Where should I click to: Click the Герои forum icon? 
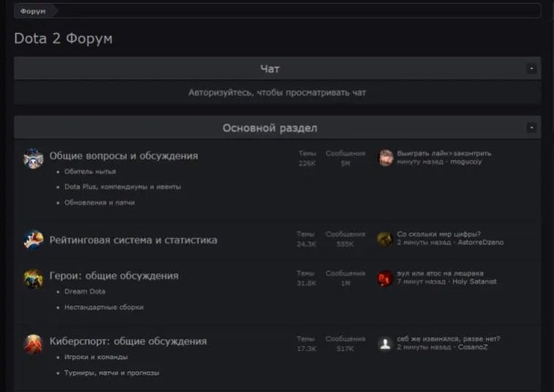pyautogui.click(x=34, y=279)
